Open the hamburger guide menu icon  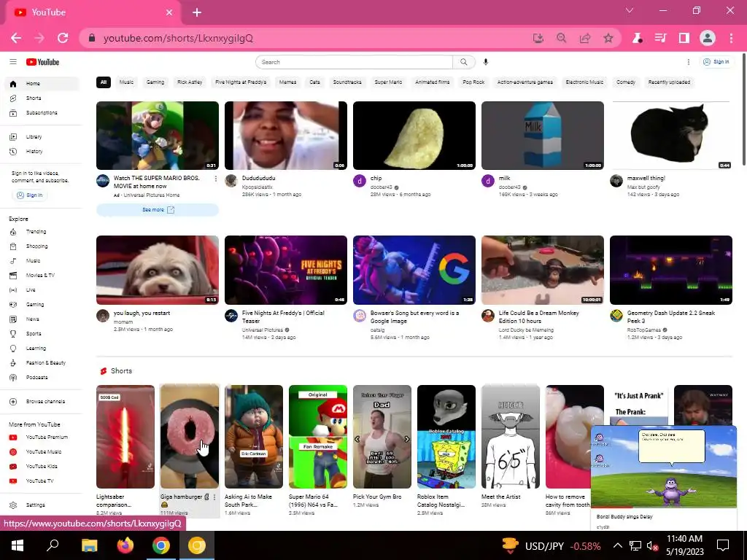pos(13,62)
